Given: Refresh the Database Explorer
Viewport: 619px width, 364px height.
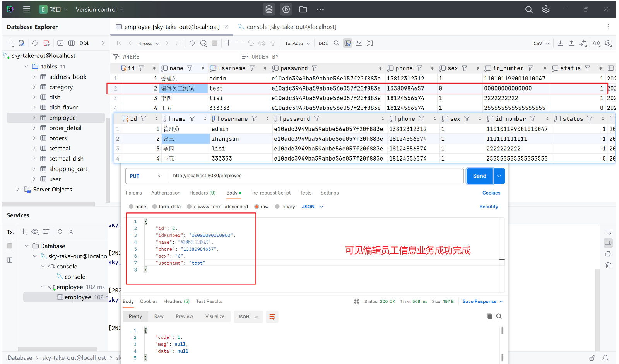Looking at the screenshot, I should tap(35, 43).
